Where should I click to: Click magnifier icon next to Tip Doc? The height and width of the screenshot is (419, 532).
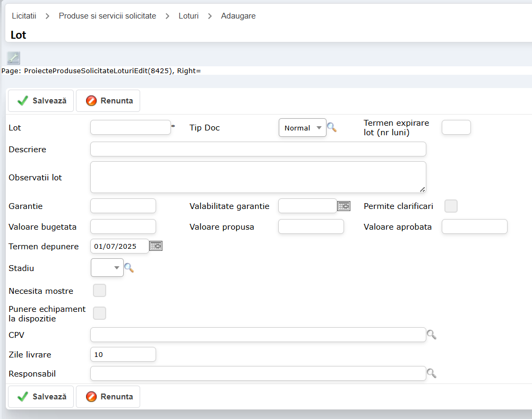tap(332, 127)
